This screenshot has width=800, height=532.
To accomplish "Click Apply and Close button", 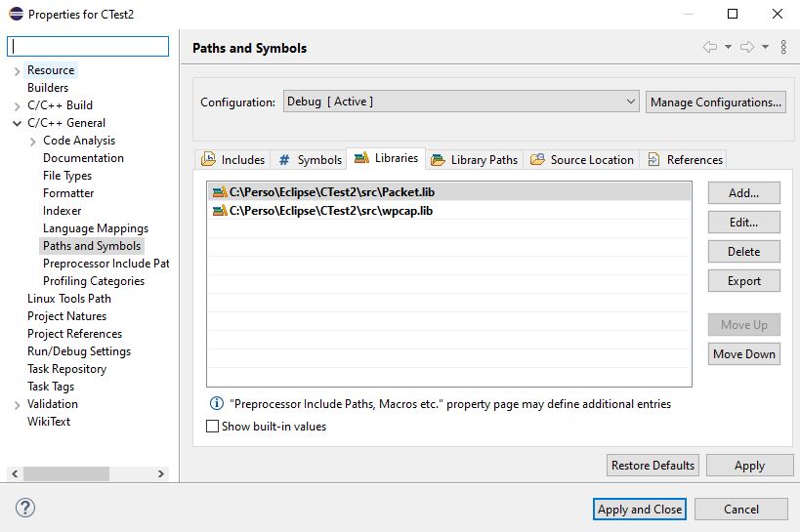I will (640, 509).
